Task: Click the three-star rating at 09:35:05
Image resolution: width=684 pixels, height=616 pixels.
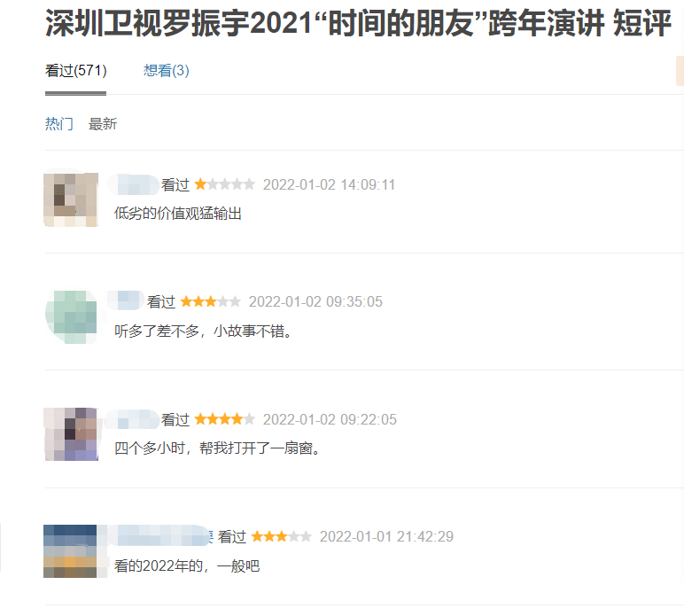Action: click(x=211, y=301)
